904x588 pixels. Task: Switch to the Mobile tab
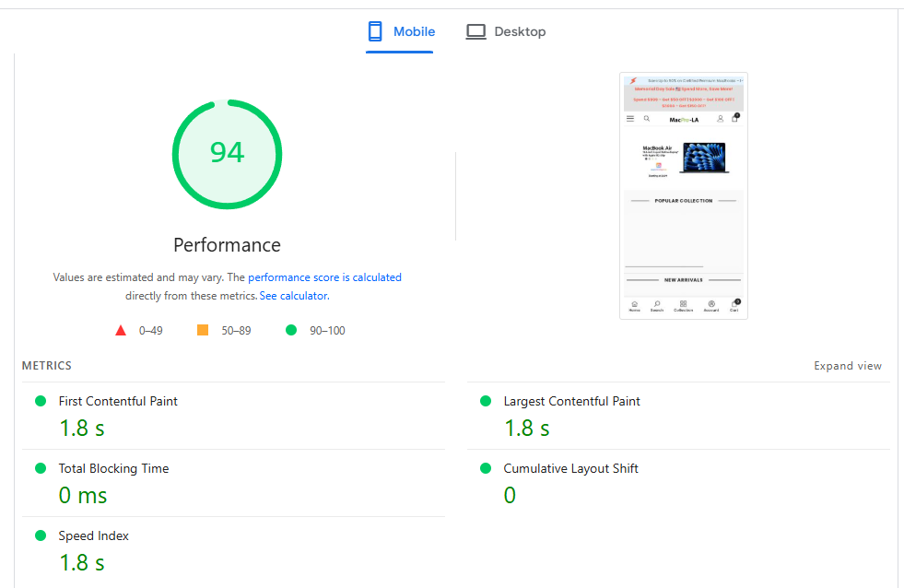[401, 32]
